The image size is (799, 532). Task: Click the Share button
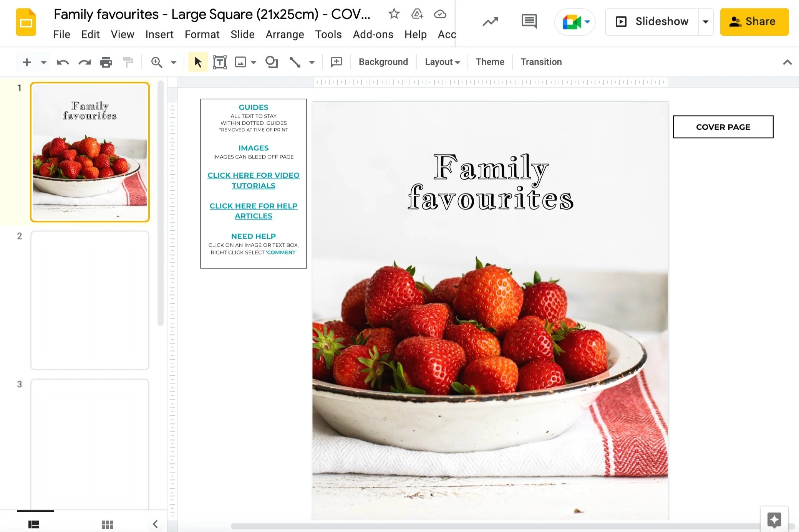754,21
